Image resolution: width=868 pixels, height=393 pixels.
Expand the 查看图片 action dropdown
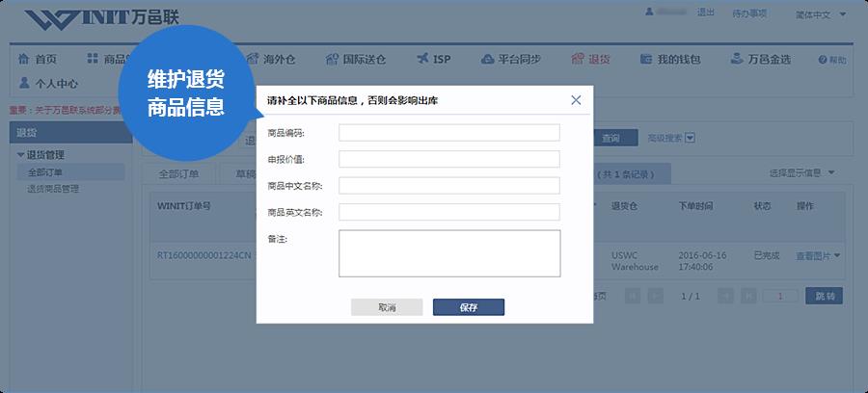click(836, 255)
